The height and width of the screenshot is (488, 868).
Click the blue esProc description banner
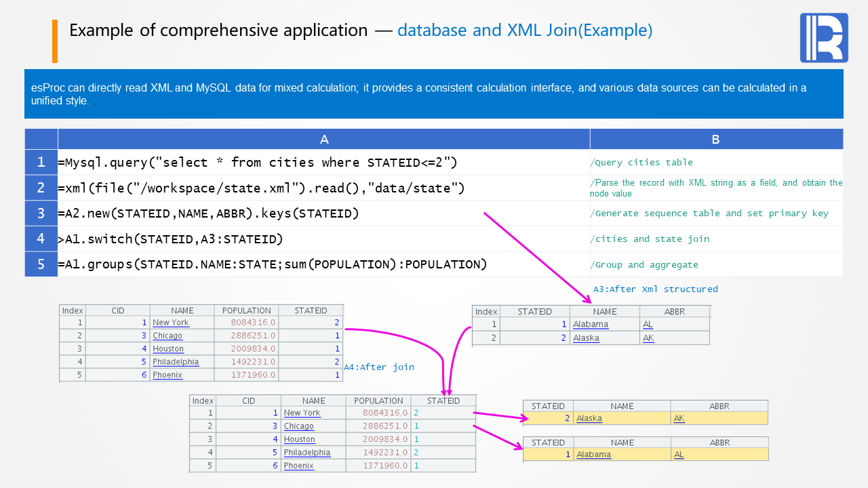pos(433,94)
